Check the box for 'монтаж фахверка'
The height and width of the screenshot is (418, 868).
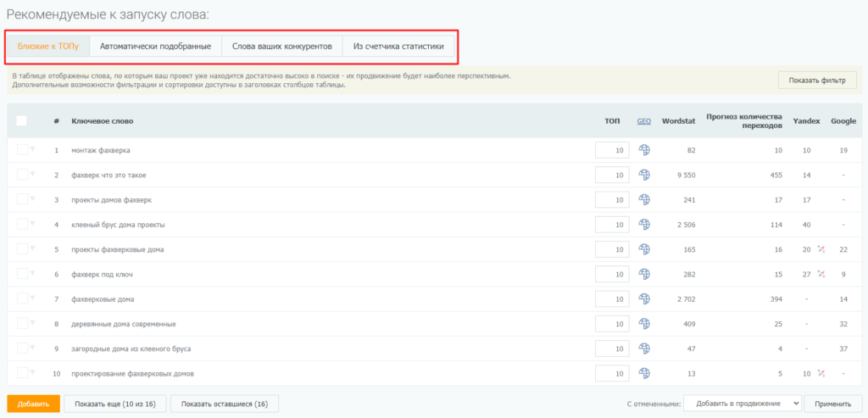(x=22, y=150)
